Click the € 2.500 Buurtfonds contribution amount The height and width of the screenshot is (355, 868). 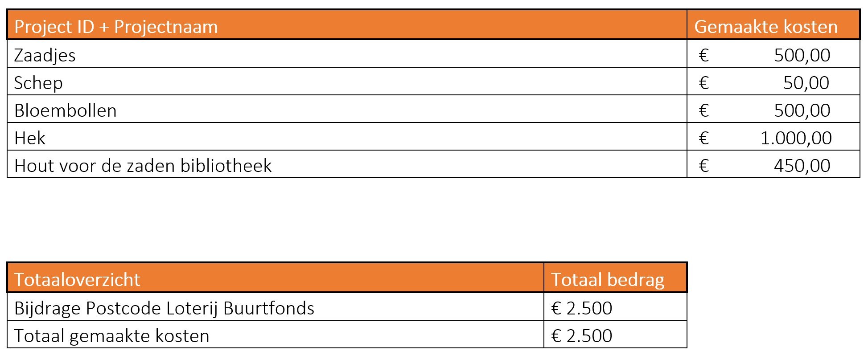coord(582,308)
